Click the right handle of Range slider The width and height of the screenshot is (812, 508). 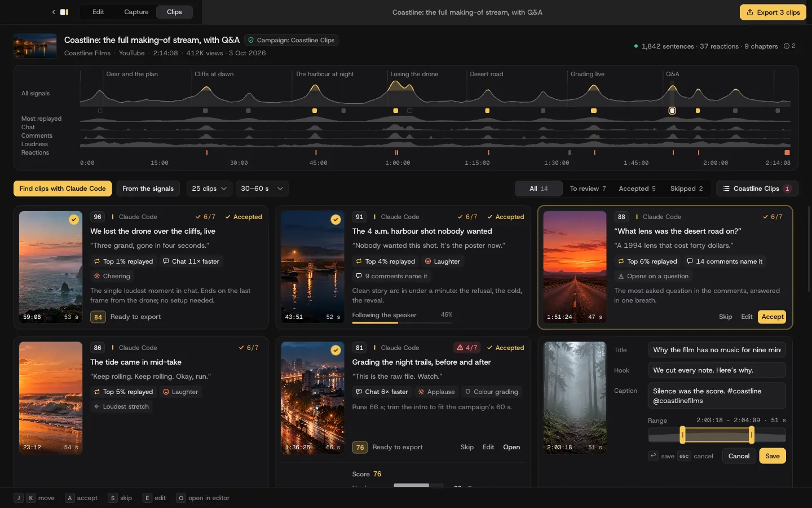(x=752, y=435)
